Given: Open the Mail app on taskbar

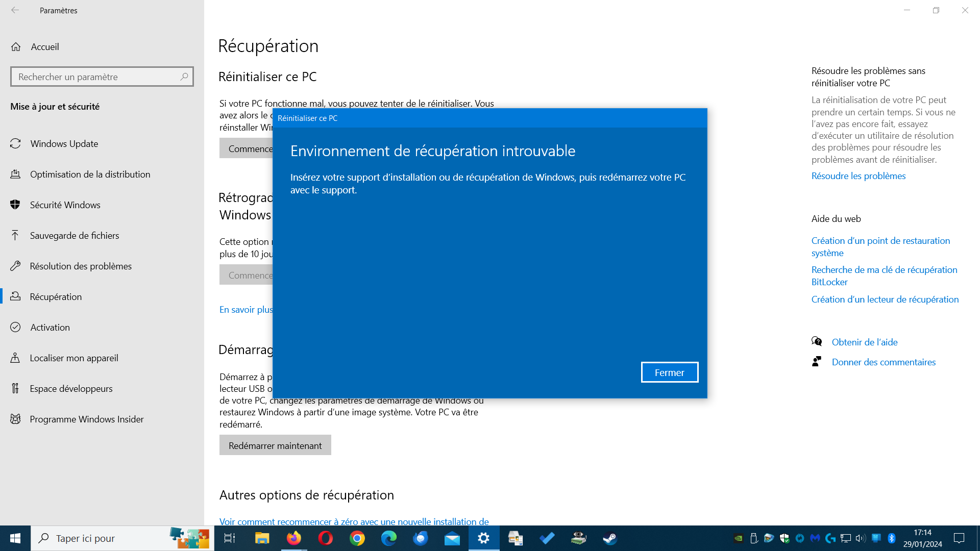Looking at the screenshot, I should point(452,538).
